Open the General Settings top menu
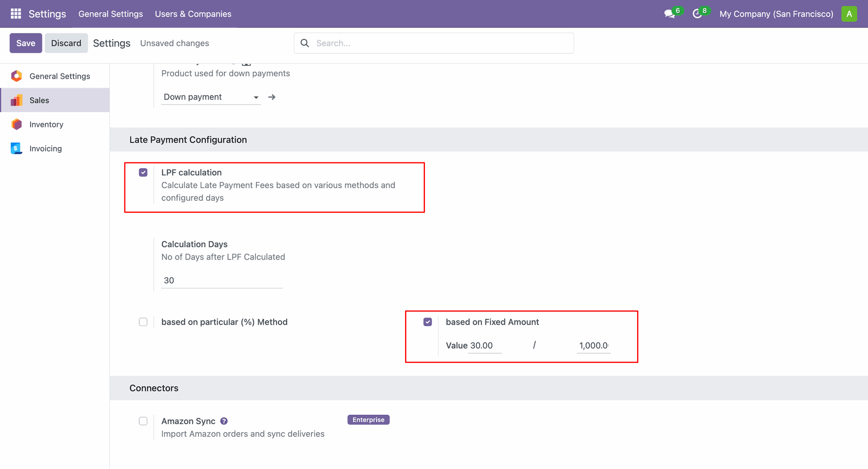Image resolution: width=868 pixels, height=469 pixels. (111, 14)
